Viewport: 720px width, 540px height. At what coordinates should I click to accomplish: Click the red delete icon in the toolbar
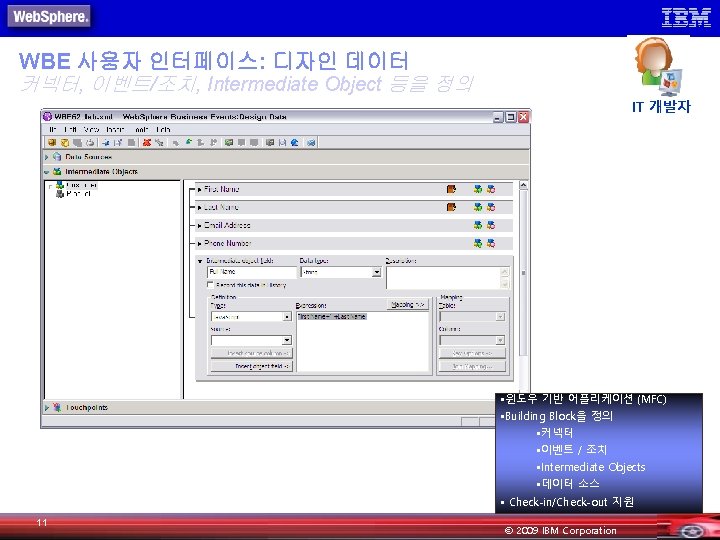tap(147, 143)
